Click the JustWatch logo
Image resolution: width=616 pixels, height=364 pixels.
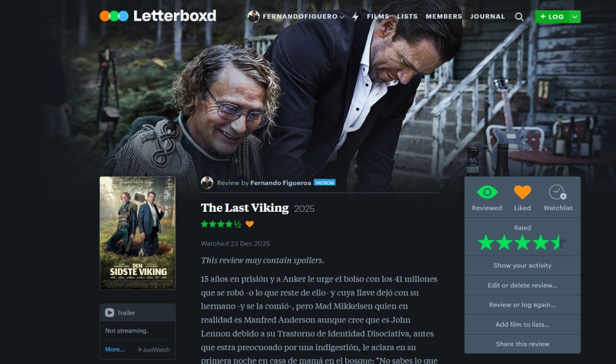coord(154,350)
